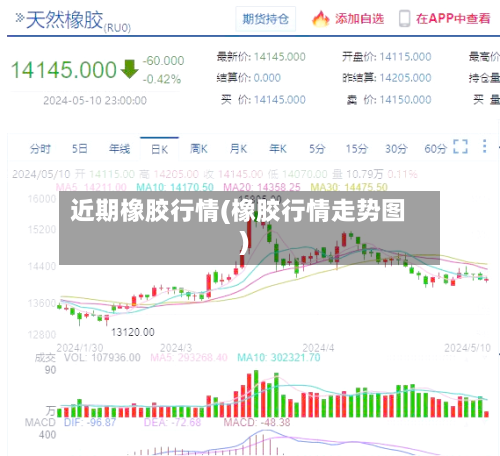Click 结算价 value 0.000
Screen dimensions: 500x456
pyautogui.click(x=267, y=78)
